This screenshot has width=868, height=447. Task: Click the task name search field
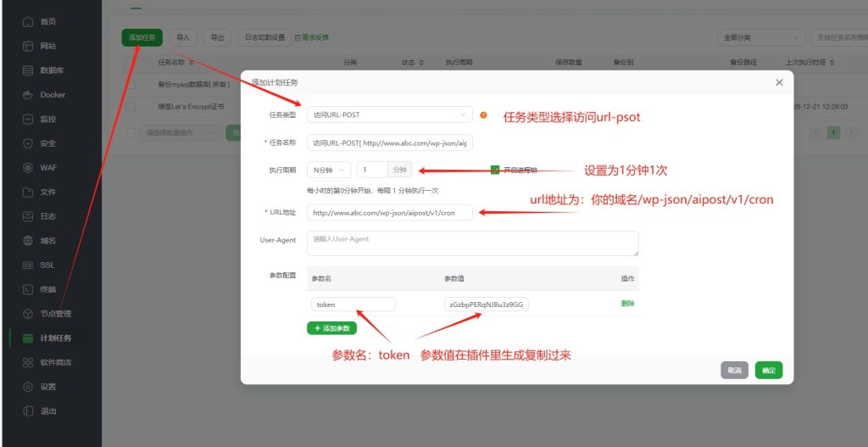839,37
